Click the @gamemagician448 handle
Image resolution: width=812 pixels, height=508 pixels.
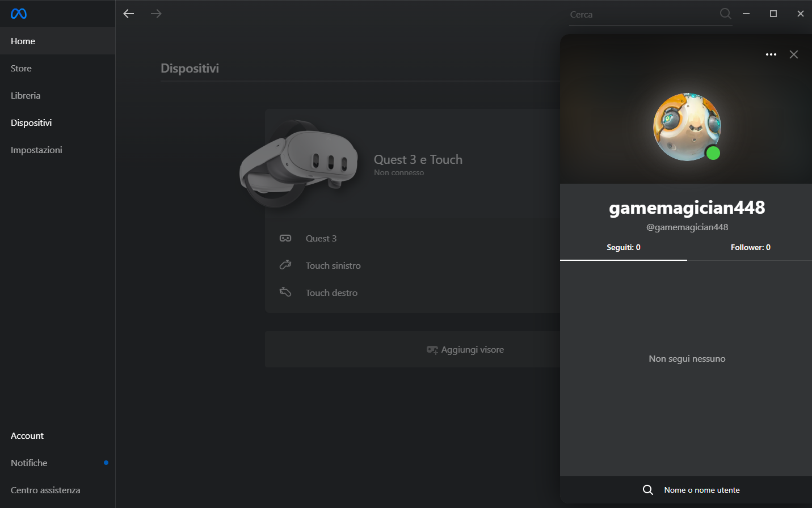[x=687, y=227]
